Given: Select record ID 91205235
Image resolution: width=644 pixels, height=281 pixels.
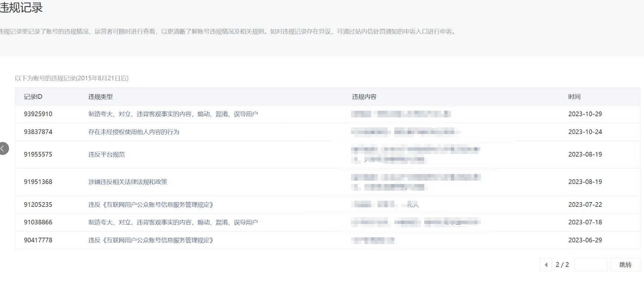Looking at the screenshot, I should pos(38,205).
